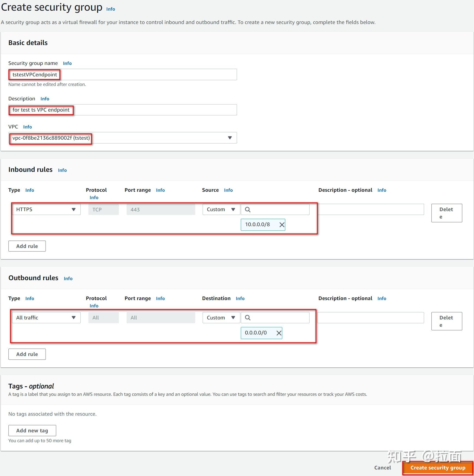Click Add new tag
The image size is (474, 476).
(x=32, y=430)
